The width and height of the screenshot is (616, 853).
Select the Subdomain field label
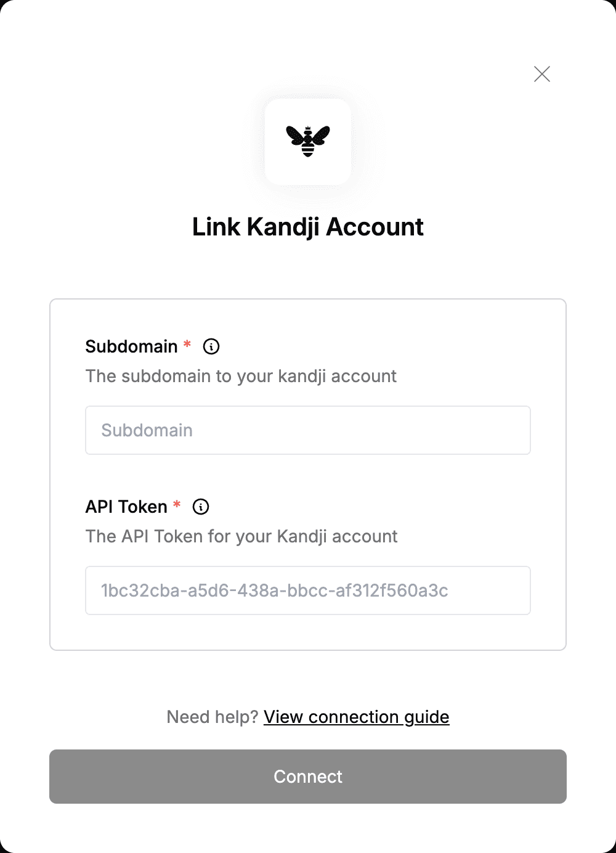[x=131, y=346]
